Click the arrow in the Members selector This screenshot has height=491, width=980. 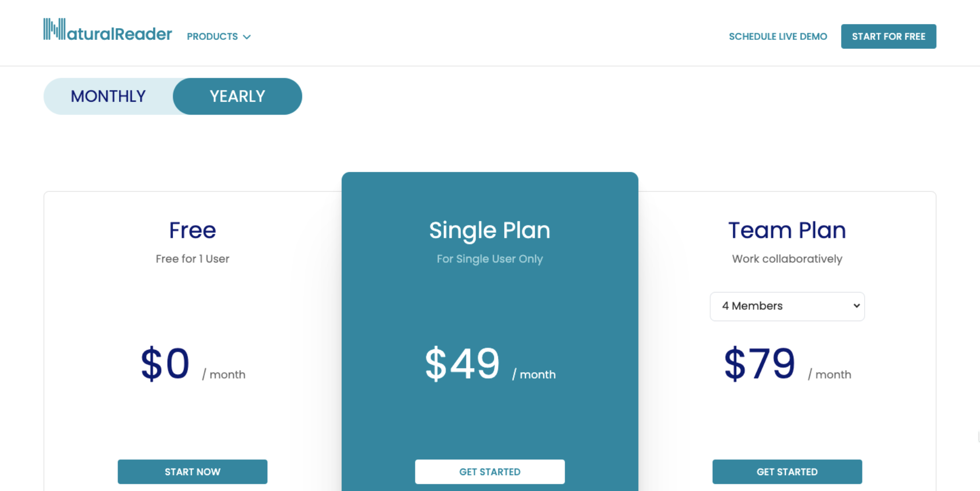click(856, 306)
